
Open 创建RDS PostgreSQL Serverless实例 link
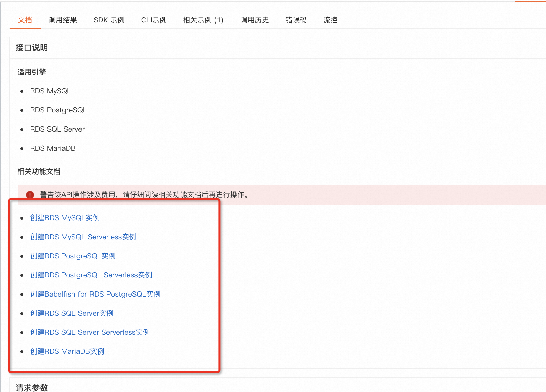[x=91, y=275]
